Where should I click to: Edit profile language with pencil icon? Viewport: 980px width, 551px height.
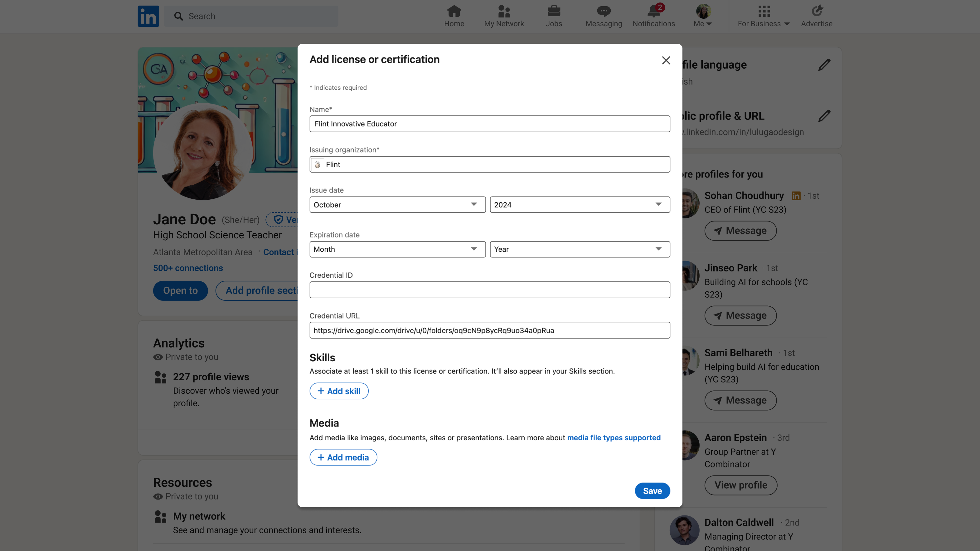tap(824, 65)
